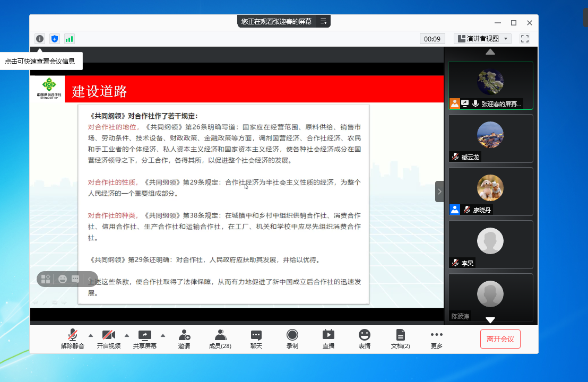This screenshot has width=588, height=382.
Task: Select 臧云龙 participant thumbnail
Action: click(490, 138)
